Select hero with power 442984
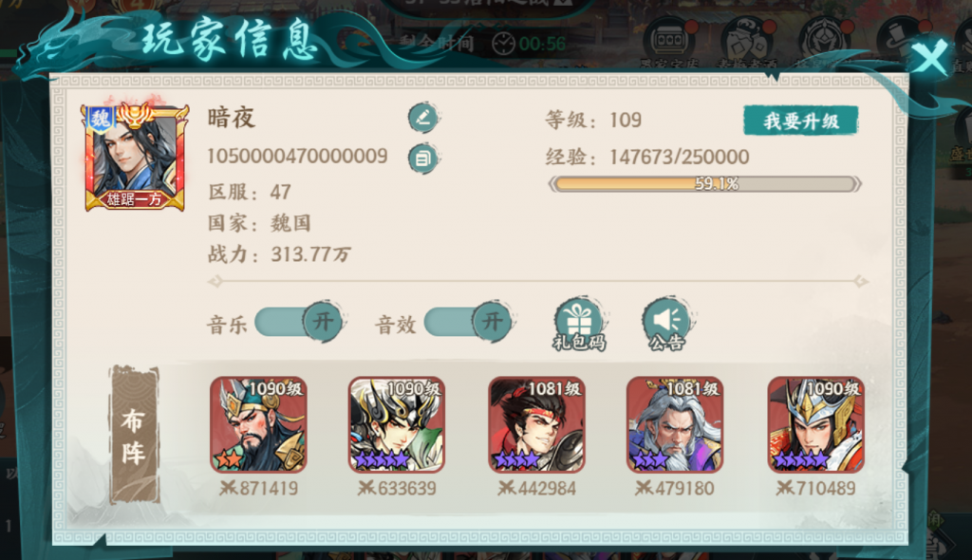The image size is (972, 560). tap(537, 425)
